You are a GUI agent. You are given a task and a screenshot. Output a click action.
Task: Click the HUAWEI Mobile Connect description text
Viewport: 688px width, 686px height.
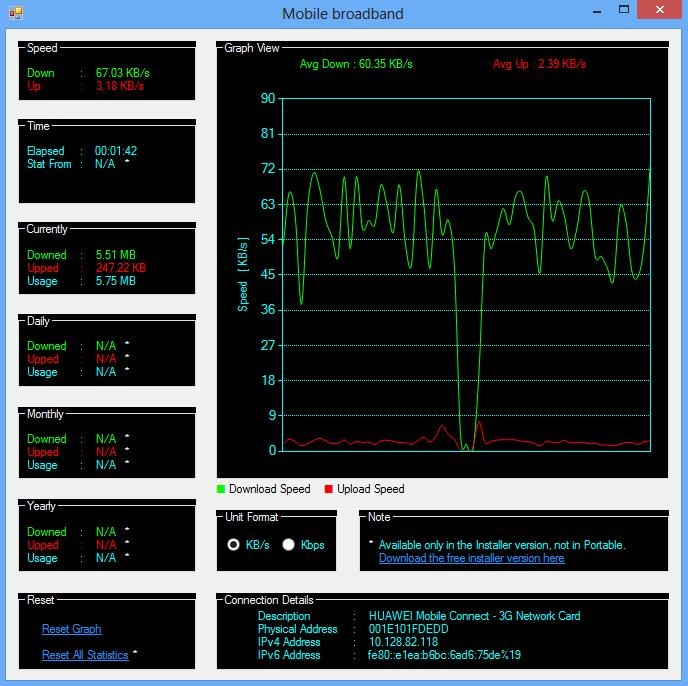pos(474,616)
